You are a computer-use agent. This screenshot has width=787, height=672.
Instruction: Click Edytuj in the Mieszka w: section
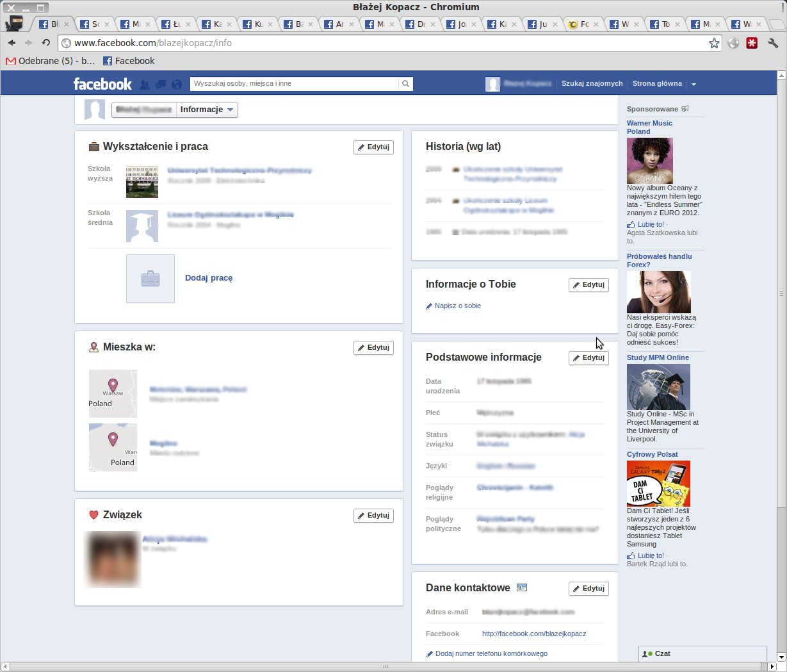coord(373,348)
